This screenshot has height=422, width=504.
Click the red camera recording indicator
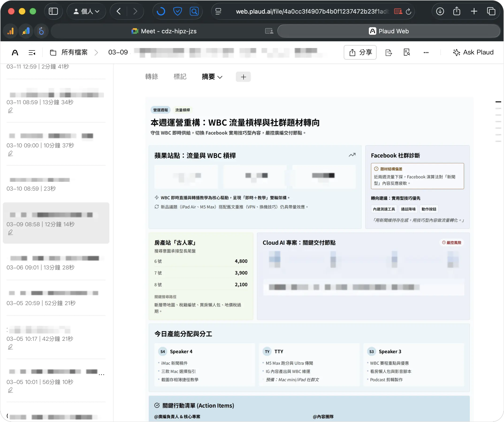click(398, 11)
